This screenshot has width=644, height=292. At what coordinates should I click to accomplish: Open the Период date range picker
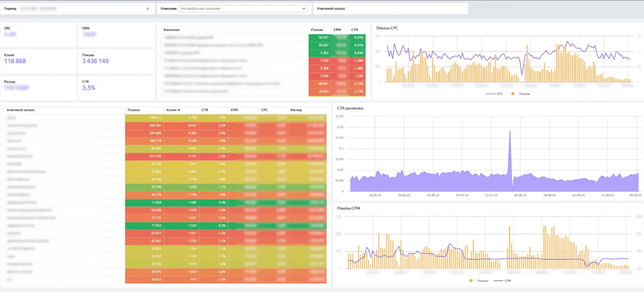tap(80, 8)
